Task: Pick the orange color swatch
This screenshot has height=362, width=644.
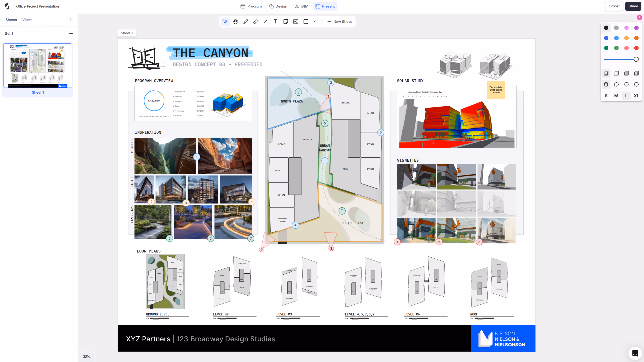Action: 637,38
